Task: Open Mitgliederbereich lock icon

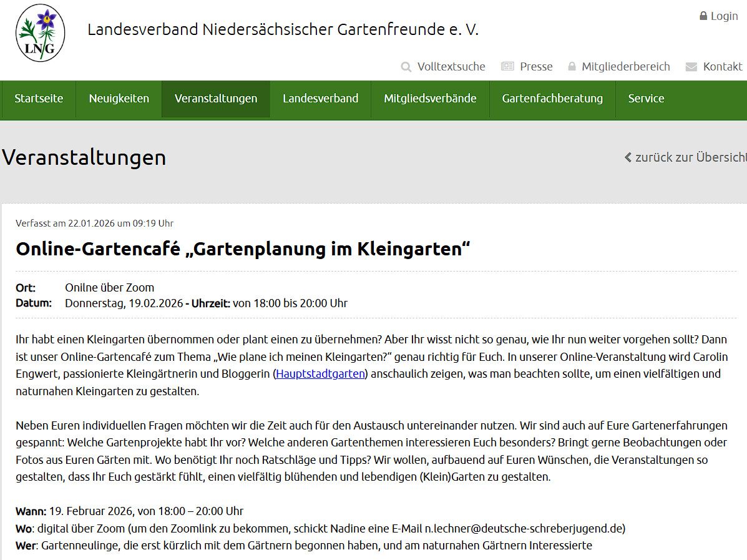Action: (571, 66)
